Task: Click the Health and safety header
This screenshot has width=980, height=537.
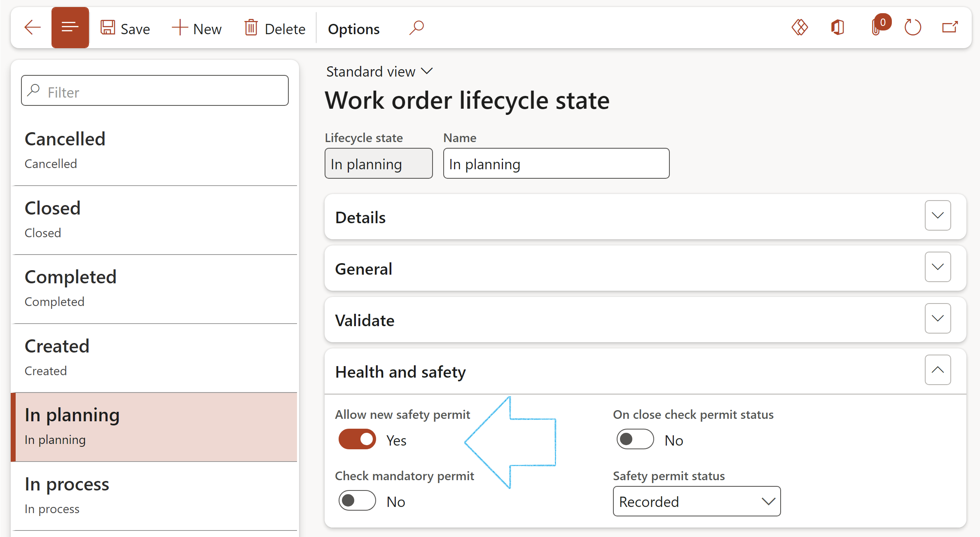Action: click(645, 371)
